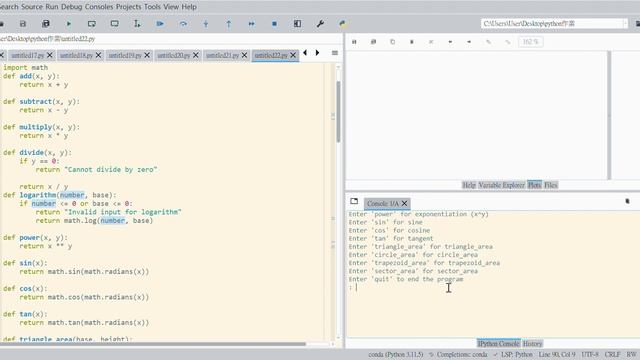
Task: Close the untitled19.py tab
Action: coord(147,55)
